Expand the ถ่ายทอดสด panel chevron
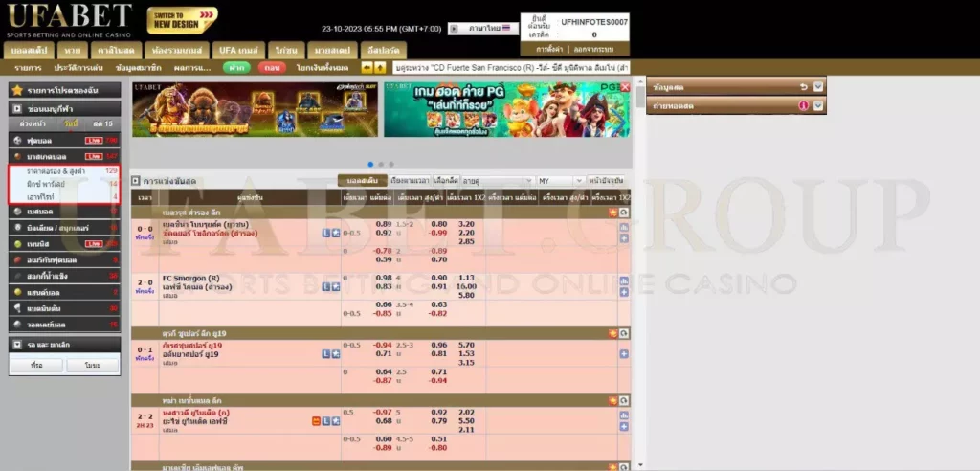 coord(817,105)
